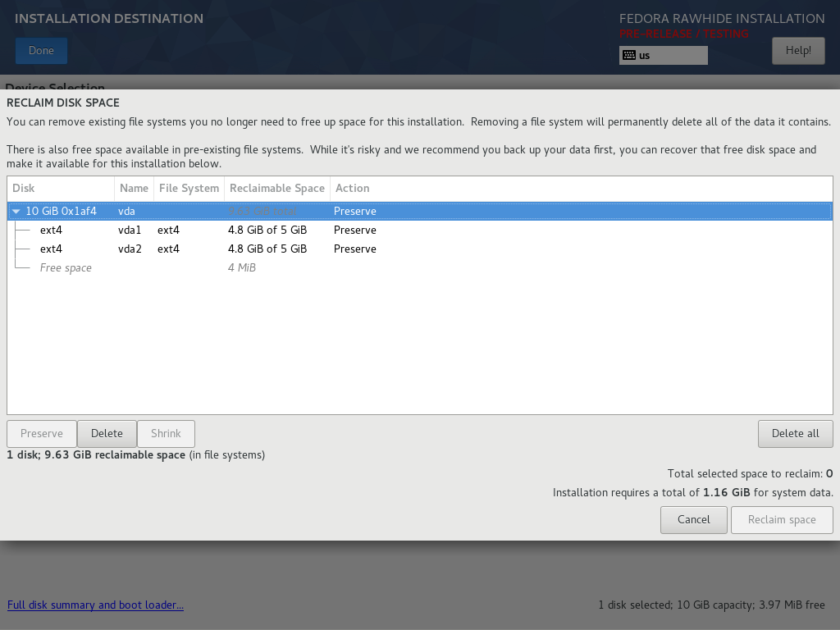840x630 pixels.
Task: Click the Action column header
Action: pos(353,189)
